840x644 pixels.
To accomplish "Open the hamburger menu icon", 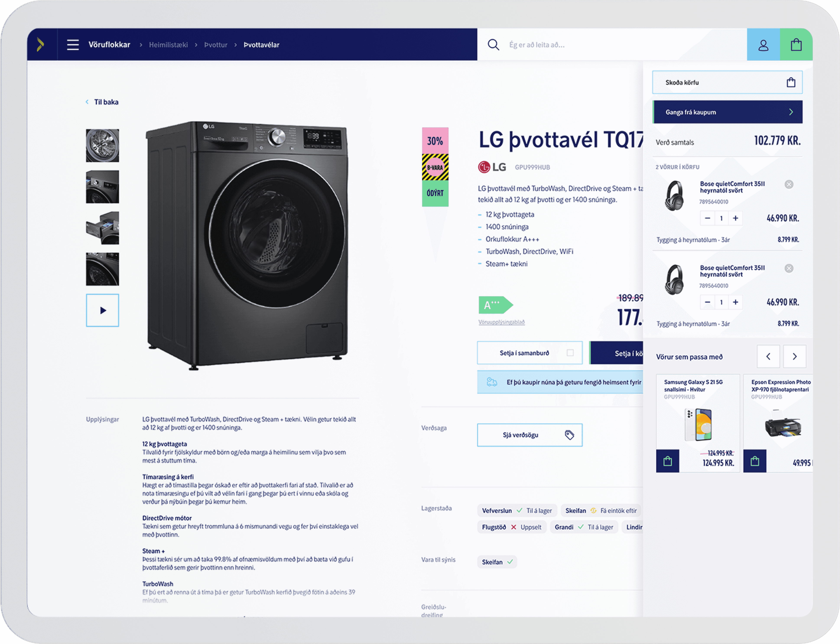I will [x=73, y=45].
